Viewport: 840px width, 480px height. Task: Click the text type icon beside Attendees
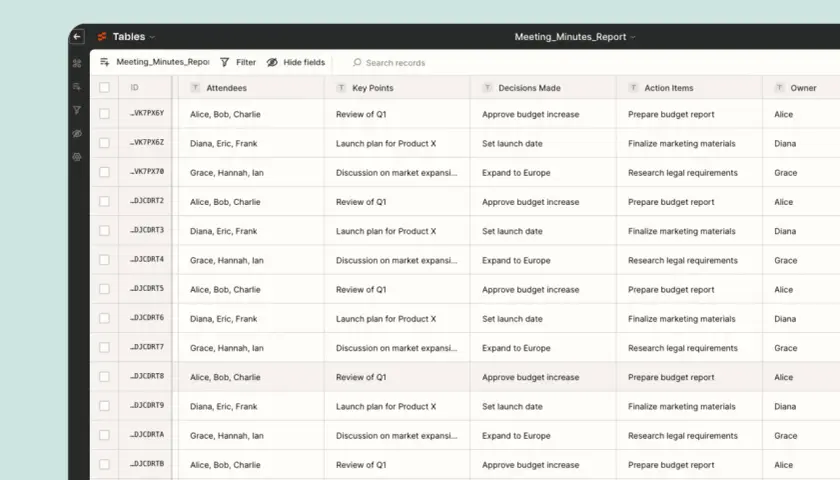[x=195, y=88]
